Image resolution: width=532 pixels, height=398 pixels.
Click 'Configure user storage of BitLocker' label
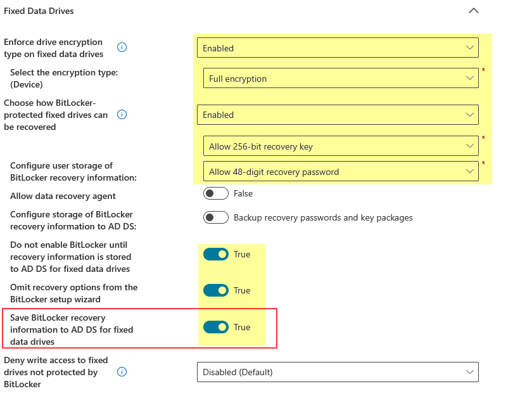(73, 172)
